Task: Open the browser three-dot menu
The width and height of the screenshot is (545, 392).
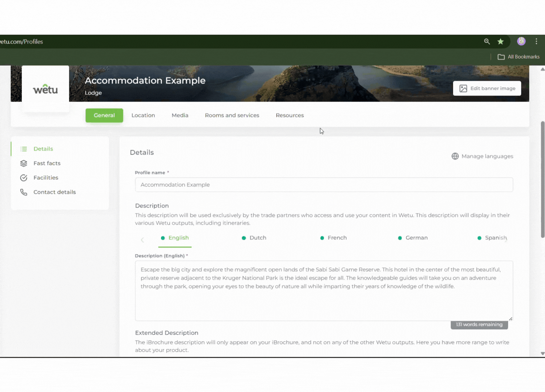Action: click(x=536, y=41)
